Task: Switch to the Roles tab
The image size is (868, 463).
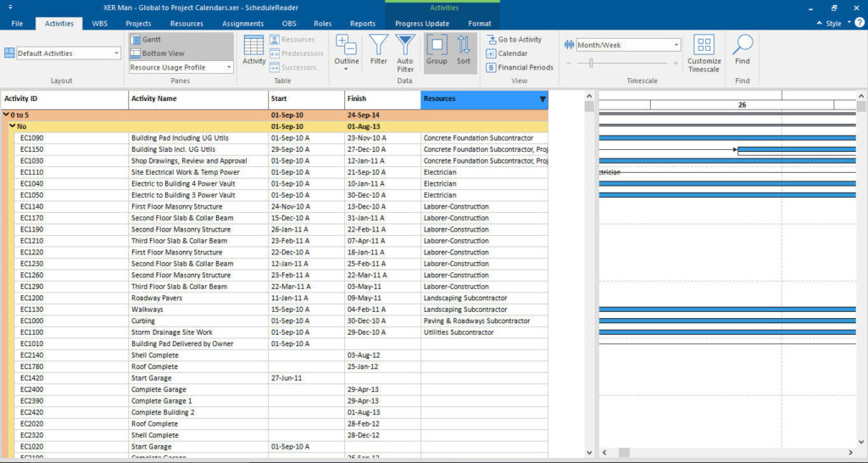Action: pos(323,24)
